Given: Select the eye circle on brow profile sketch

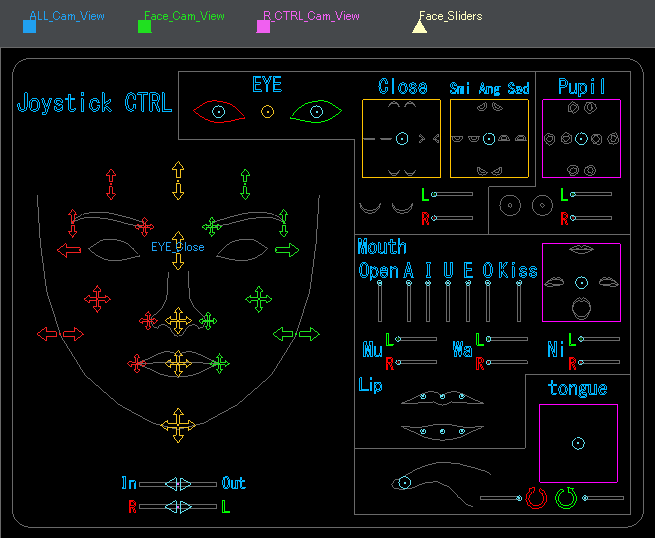Looking at the screenshot, I should click(x=404, y=483).
